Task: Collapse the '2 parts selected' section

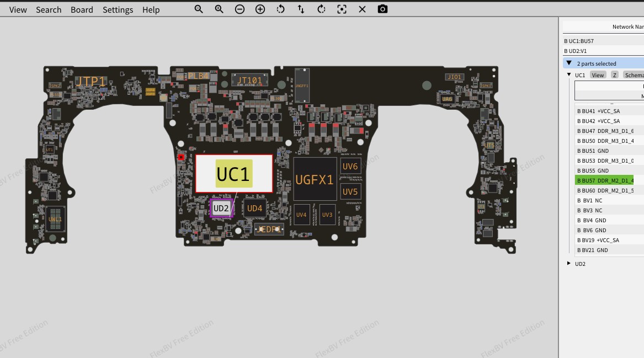Action: pyautogui.click(x=569, y=63)
